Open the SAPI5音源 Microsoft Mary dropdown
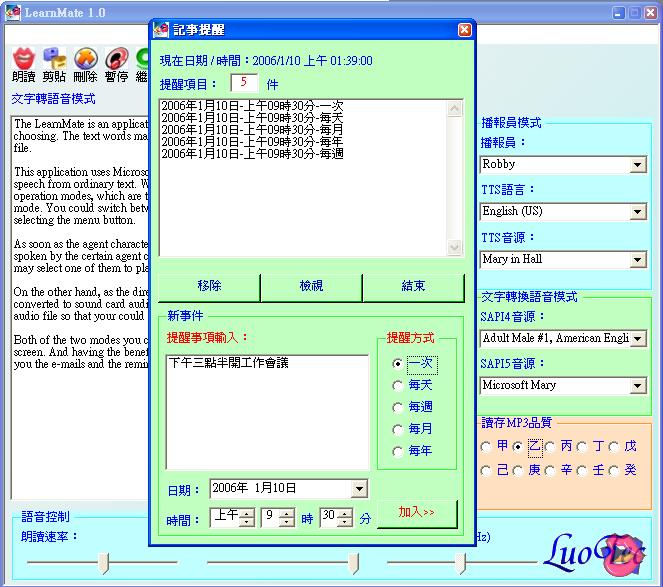The width and height of the screenshot is (663, 587). (x=638, y=385)
